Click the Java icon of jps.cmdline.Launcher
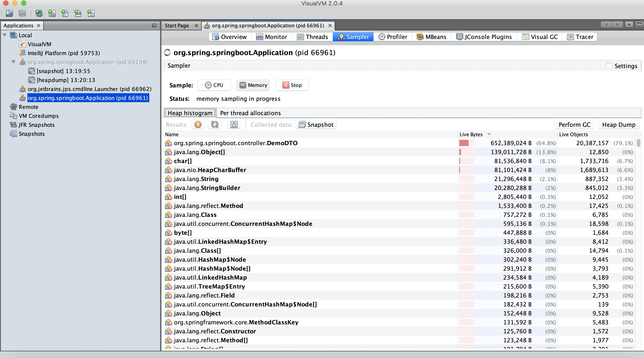The width and height of the screenshot is (644, 358). [22, 89]
